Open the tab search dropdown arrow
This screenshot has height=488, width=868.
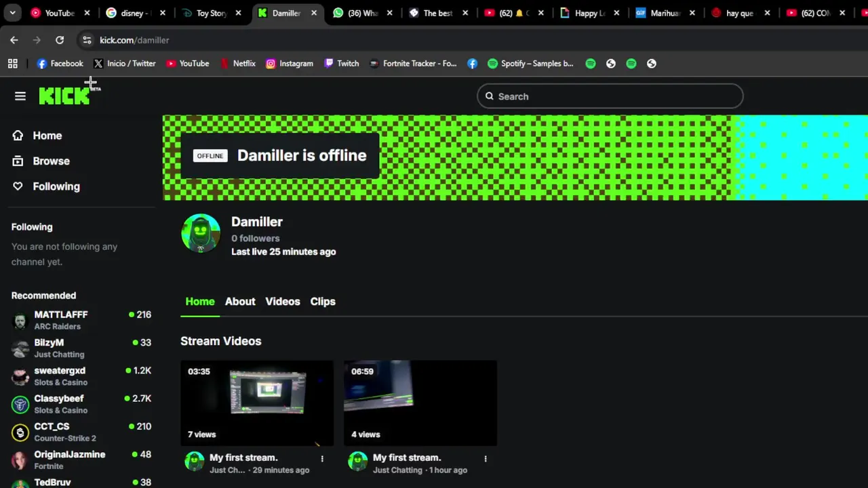point(12,13)
